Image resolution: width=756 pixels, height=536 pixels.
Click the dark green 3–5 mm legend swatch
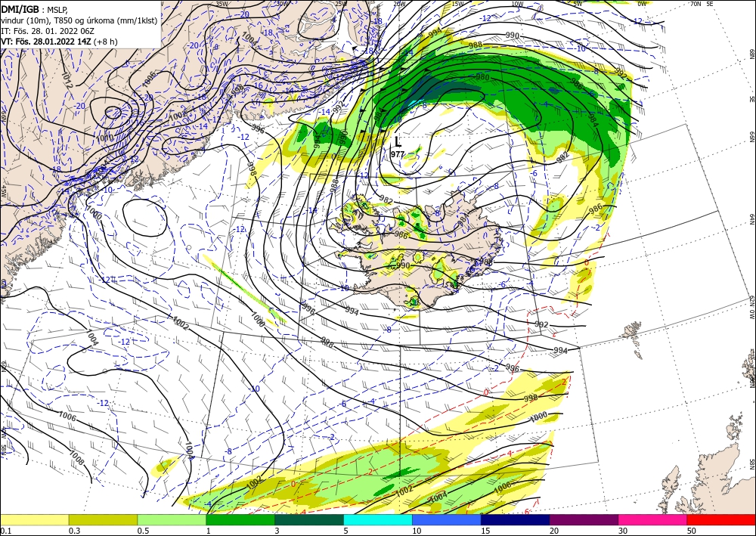309,519
